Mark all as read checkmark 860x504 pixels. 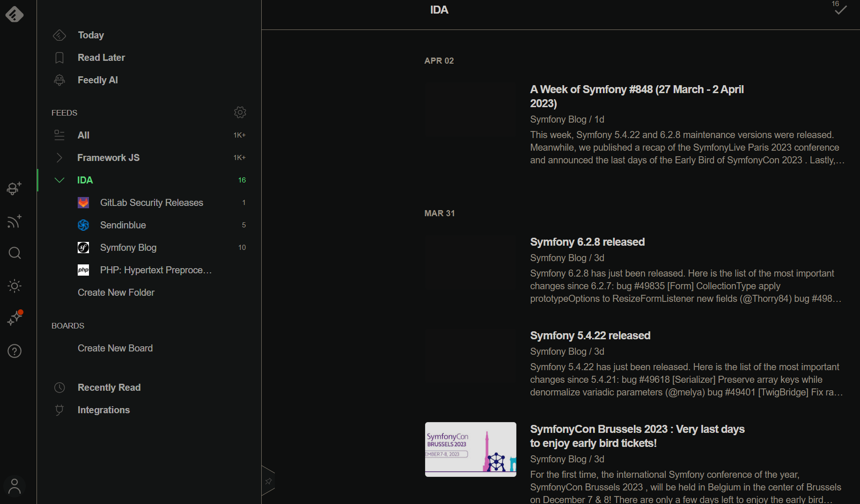point(840,10)
